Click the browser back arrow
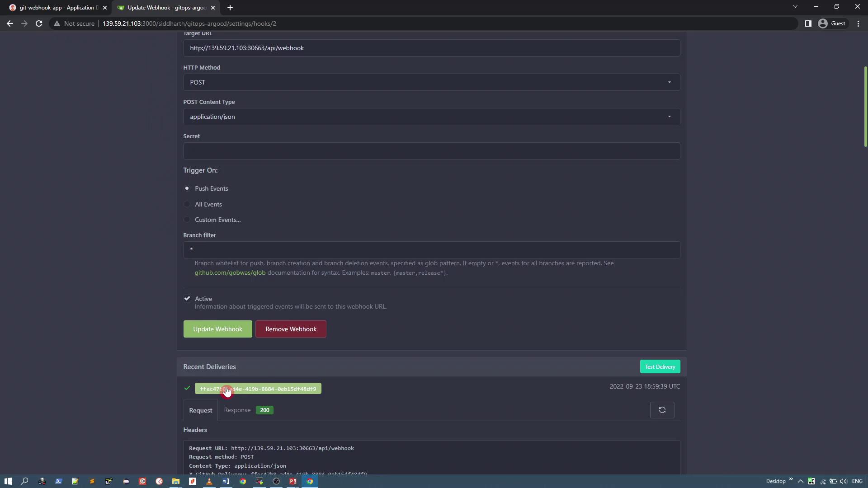This screenshot has width=868, height=488. click(x=10, y=23)
